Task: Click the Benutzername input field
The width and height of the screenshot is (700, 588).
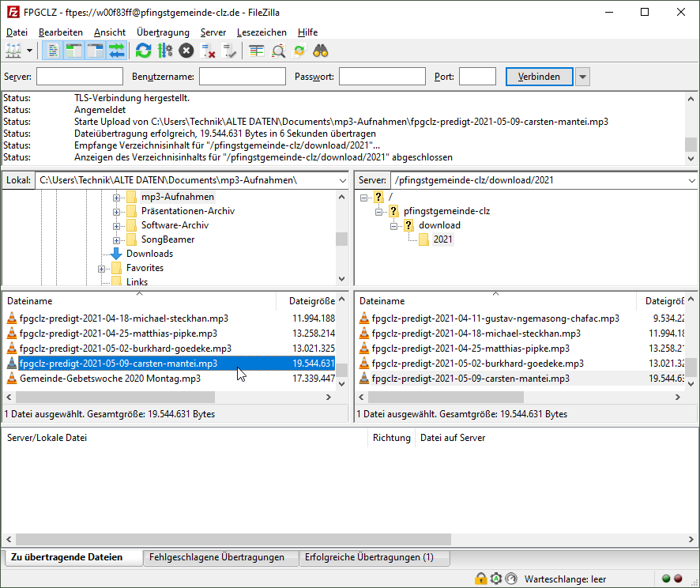Action: click(242, 77)
